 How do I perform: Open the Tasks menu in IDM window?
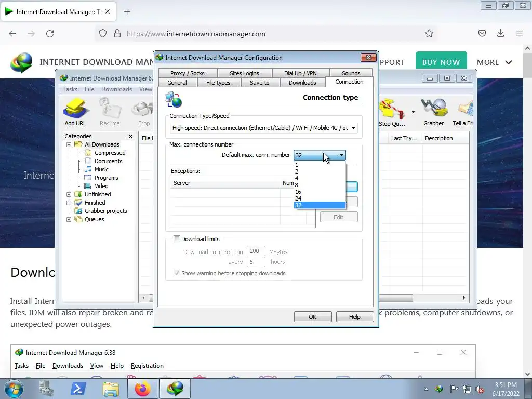click(x=70, y=89)
